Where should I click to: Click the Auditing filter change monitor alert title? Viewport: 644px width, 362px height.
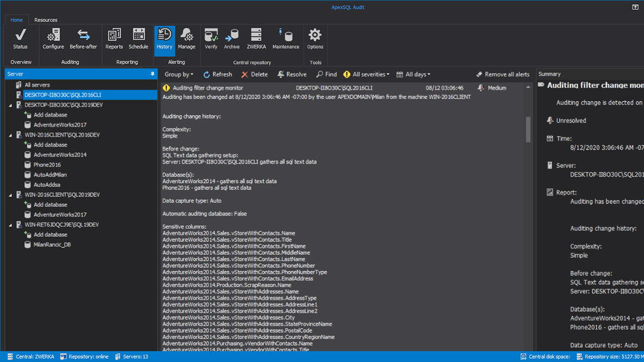tap(208, 88)
